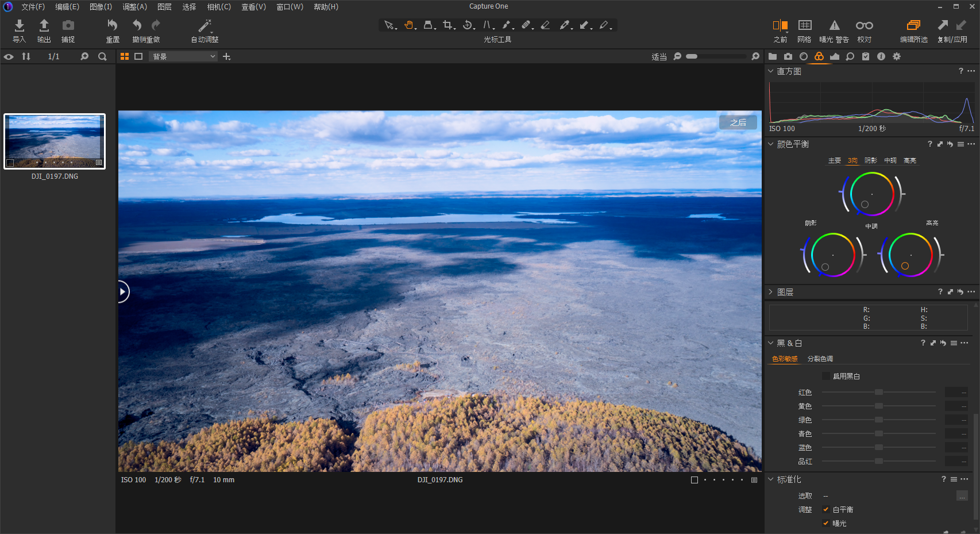Image resolution: width=980 pixels, height=534 pixels.
Task: Select the Erase Mask eraser tool
Action: [x=545, y=25]
